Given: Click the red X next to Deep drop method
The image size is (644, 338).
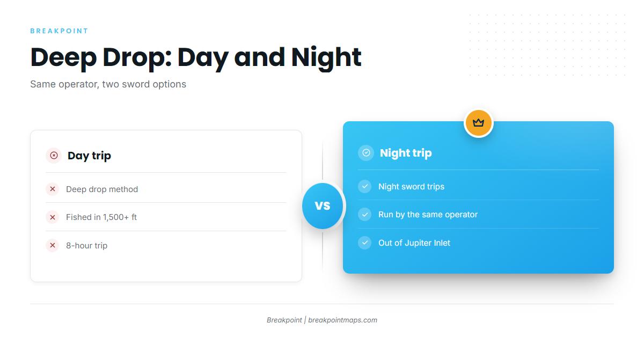Looking at the screenshot, I should [53, 189].
